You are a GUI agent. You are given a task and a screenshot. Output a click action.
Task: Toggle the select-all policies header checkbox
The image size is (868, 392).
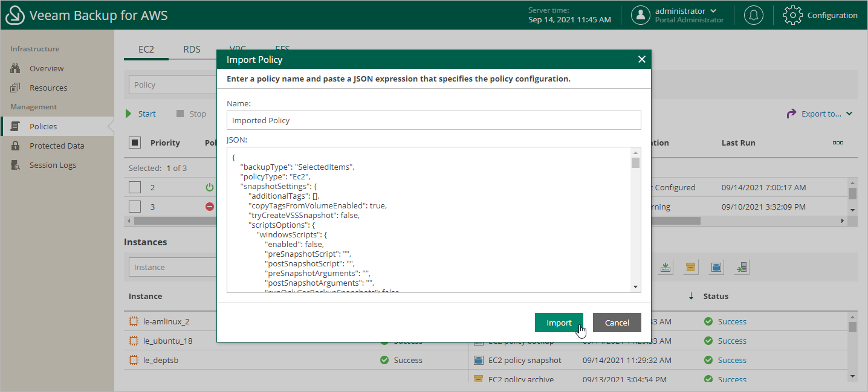[134, 143]
